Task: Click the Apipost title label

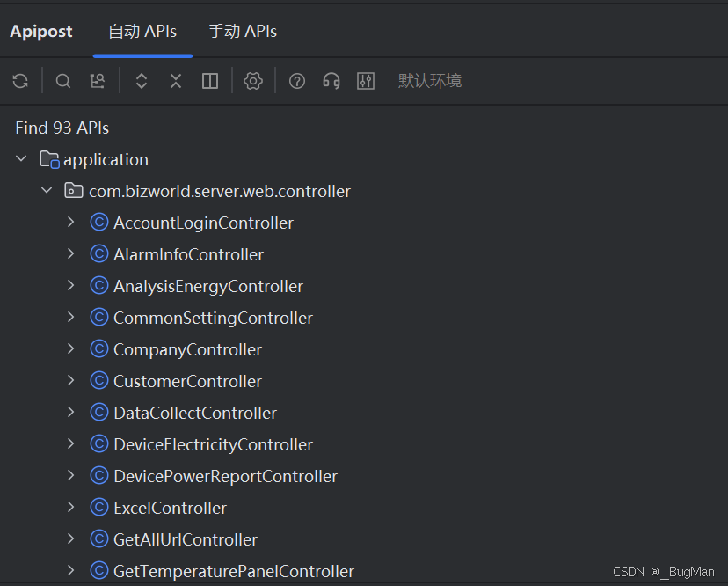Action: tap(41, 32)
